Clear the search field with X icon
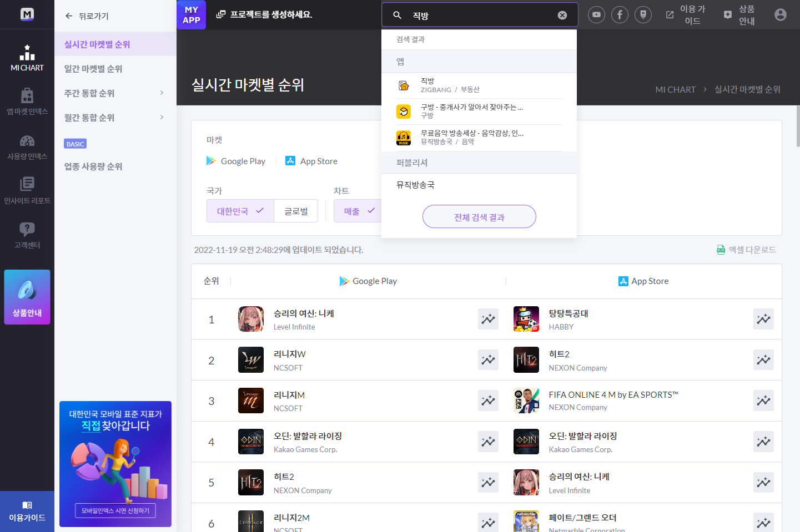 (562, 15)
